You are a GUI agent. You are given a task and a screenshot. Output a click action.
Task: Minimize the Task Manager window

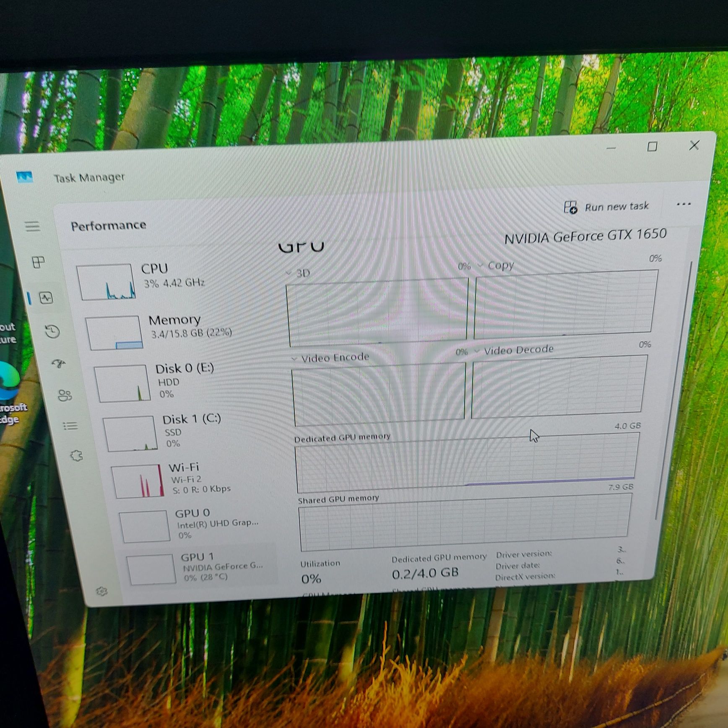click(611, 148)
